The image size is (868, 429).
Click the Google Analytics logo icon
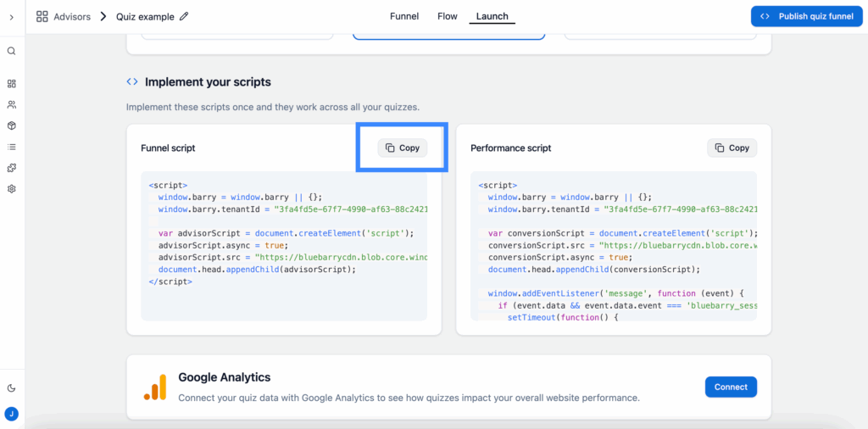(x=155, y=387)
